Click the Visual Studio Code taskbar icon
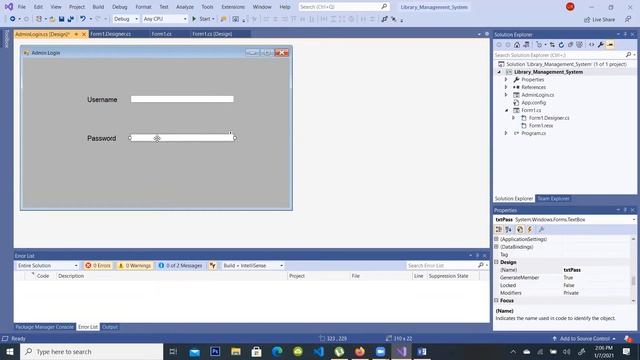The width and height of the screenshot is (640, 360). coord(319,351)
